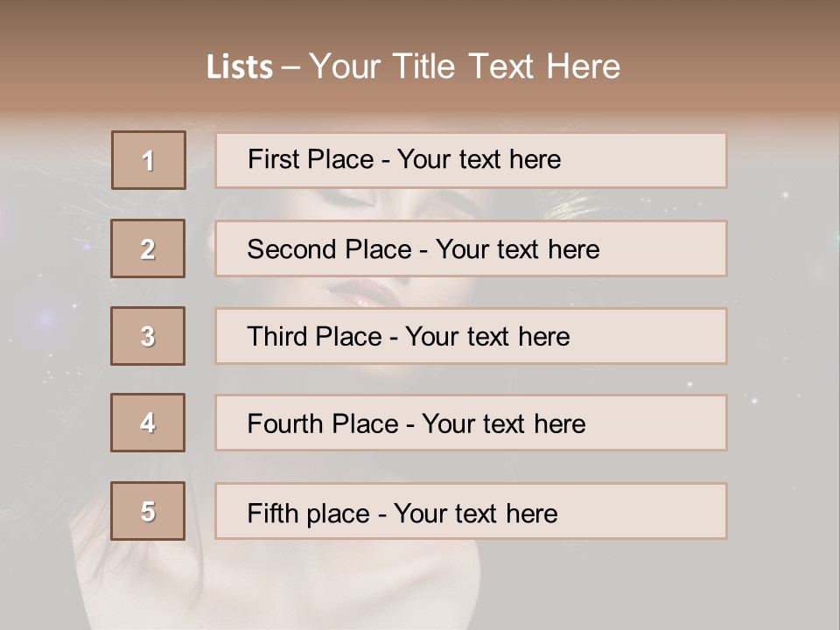Click the "Third Place" text box

coord(471,336)
